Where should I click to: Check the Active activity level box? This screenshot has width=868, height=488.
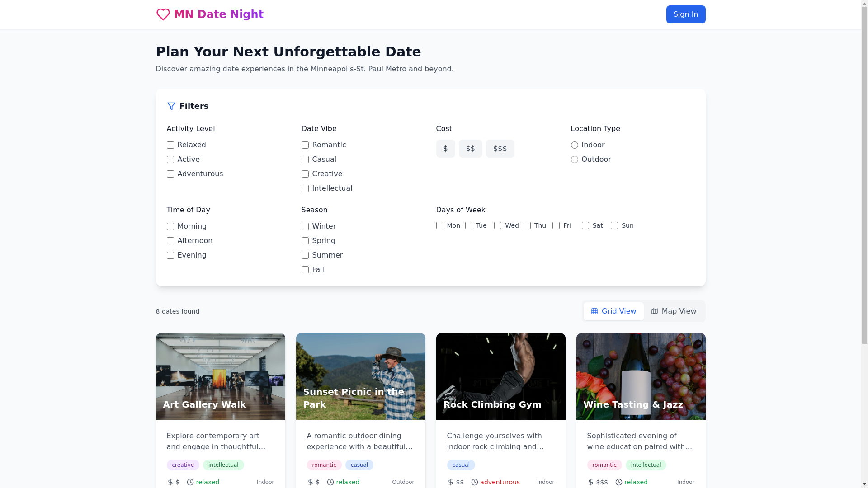coord(170,160)
